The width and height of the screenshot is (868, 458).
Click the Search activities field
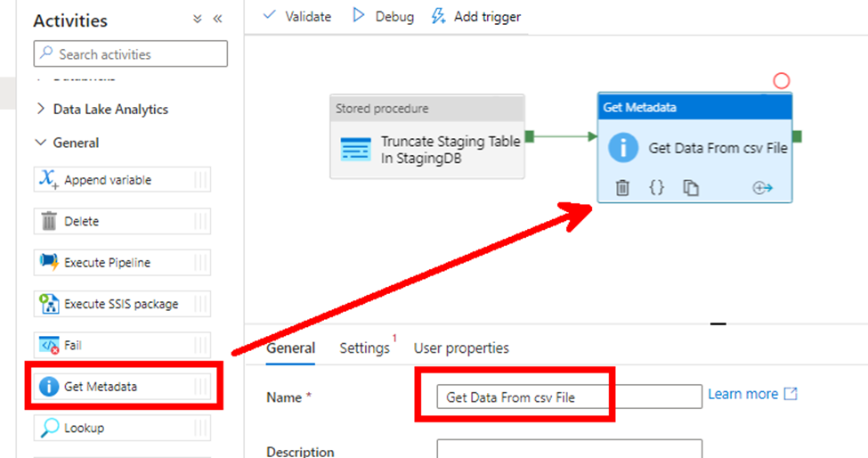click(x=131, y=53)
